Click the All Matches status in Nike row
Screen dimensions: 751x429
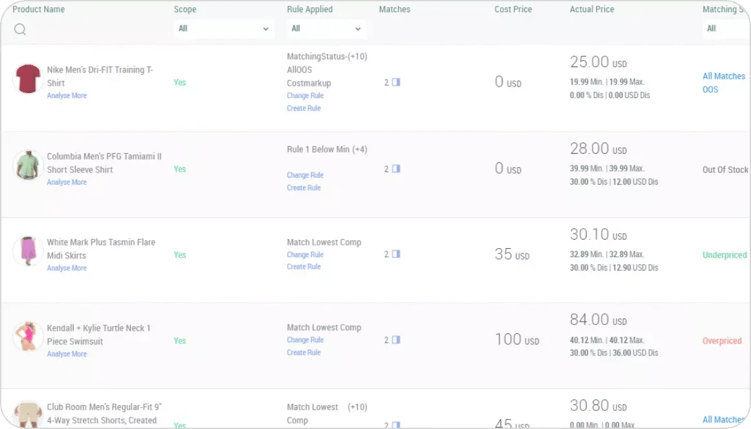pos(724,76)
